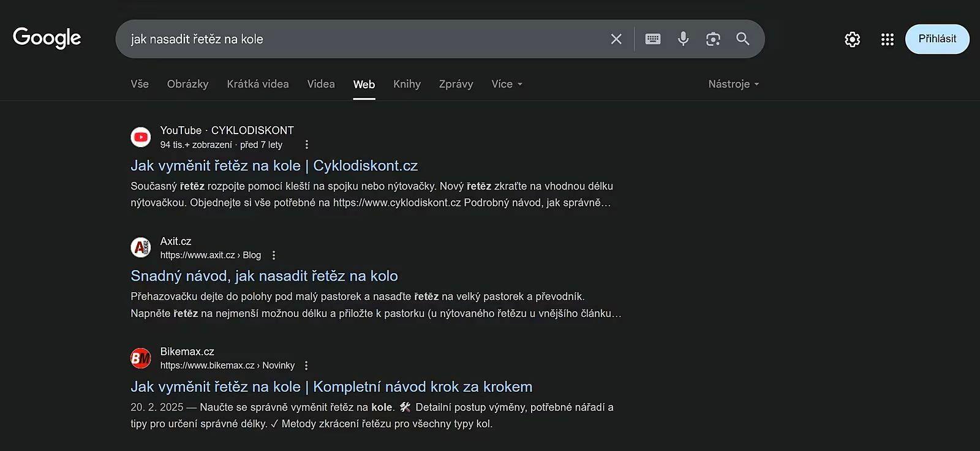Open quick settings gear icon
Image resolution: width=980 pixels, height=451 pixels.
coord(853,39)
